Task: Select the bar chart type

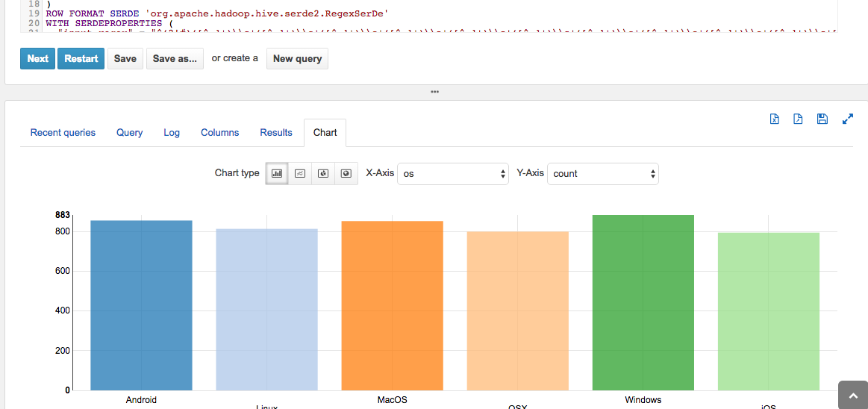Action: (277, 173)
